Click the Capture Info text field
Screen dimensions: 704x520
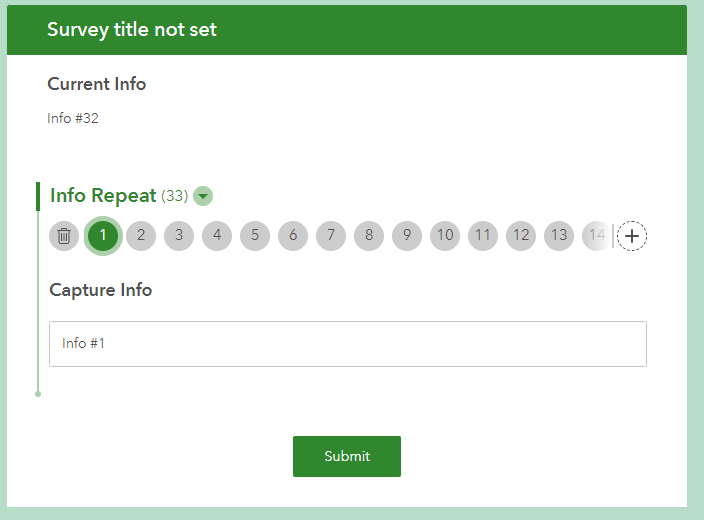click(347, 344)
